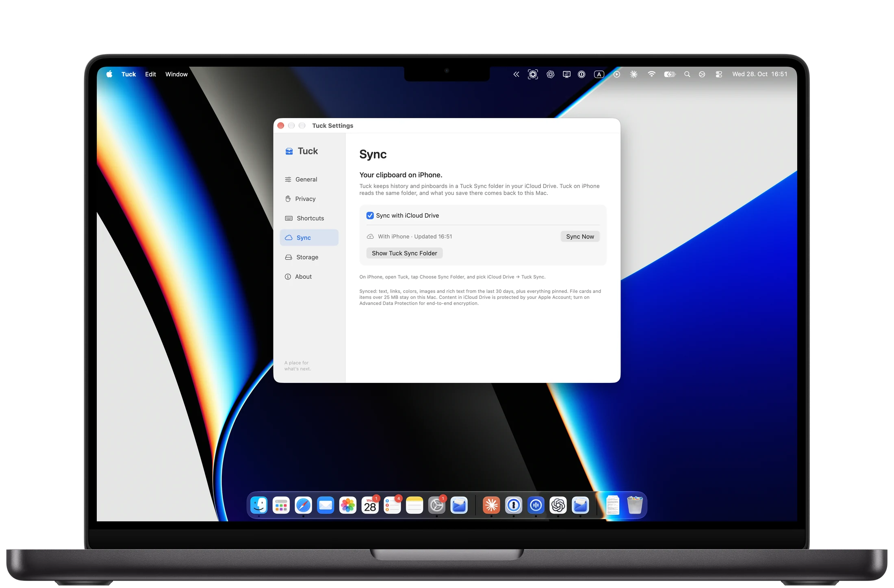This screenshot has width=894, height=588.
Task: Open Notes from the Dock
Action: [x=414, y=506]
